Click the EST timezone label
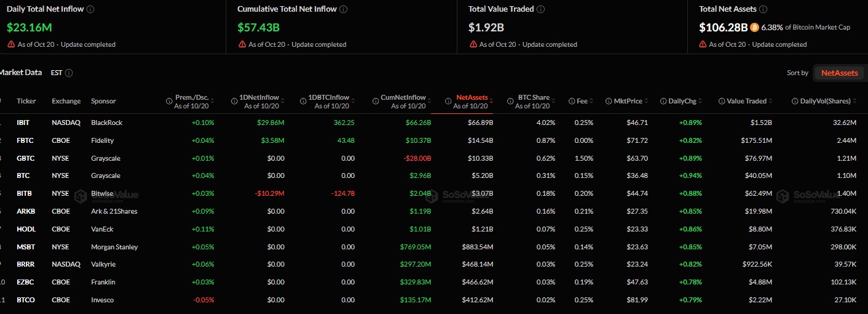This screenshot has height=314, width=868. 56,73
